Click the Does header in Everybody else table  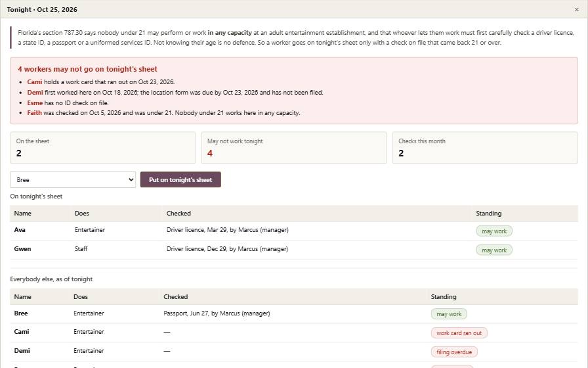(81, 296)
